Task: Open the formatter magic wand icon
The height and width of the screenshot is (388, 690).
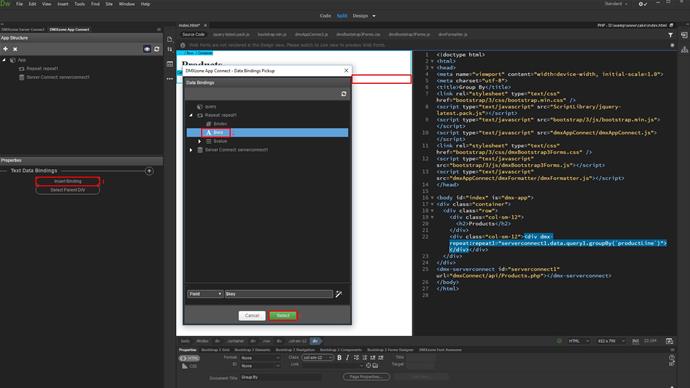Action: click(x=339, y=294)
